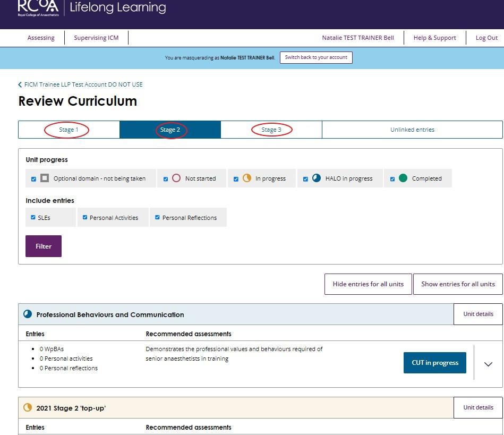Screen dimensions: 504x435
Task: Uncheck the Not started checkbox
Action: tap(166, 179)
